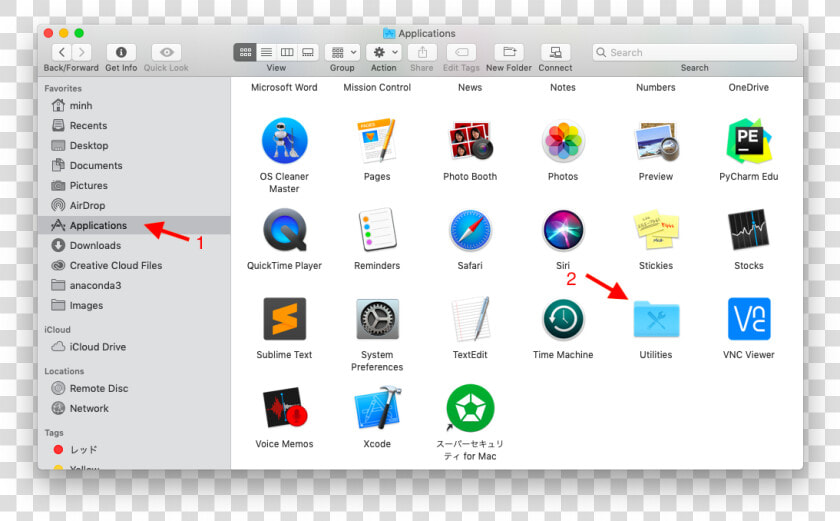The image size is (840, 521).
Task: Click the Mission Control label
Action: [x=377, y=87]
